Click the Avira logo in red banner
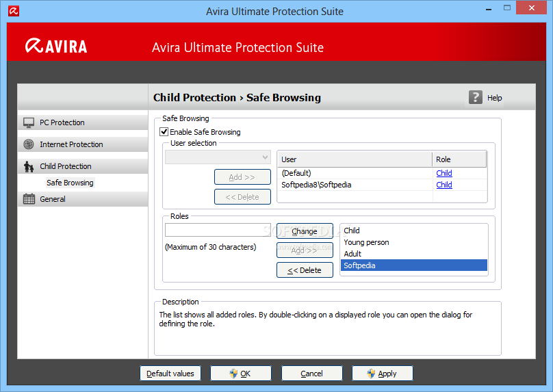 [x=56, y=46]
